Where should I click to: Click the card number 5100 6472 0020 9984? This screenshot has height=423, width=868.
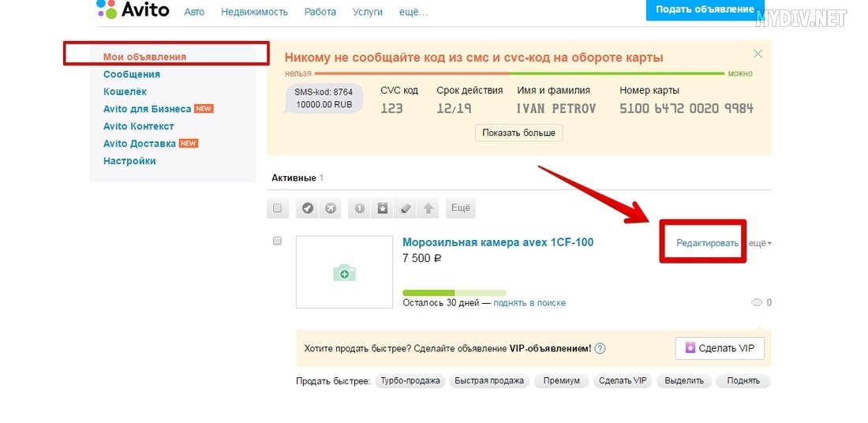687,108
